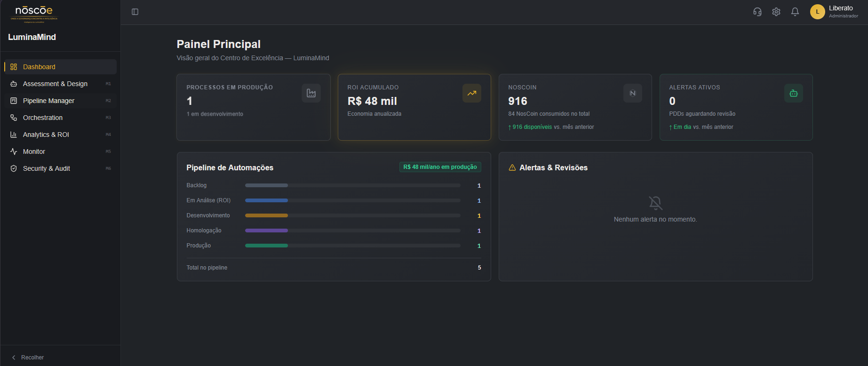Image resolution: width=868 pixels, height=366 pixels.
Task: Click the Desenvolvimento progress bar
Action: (x=353, y=215)
